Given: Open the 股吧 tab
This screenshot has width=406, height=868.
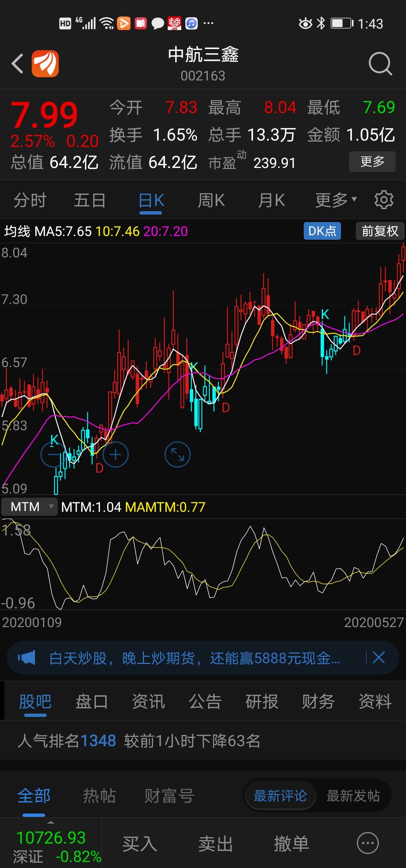Looking at the screenshot, I should 35,702.
